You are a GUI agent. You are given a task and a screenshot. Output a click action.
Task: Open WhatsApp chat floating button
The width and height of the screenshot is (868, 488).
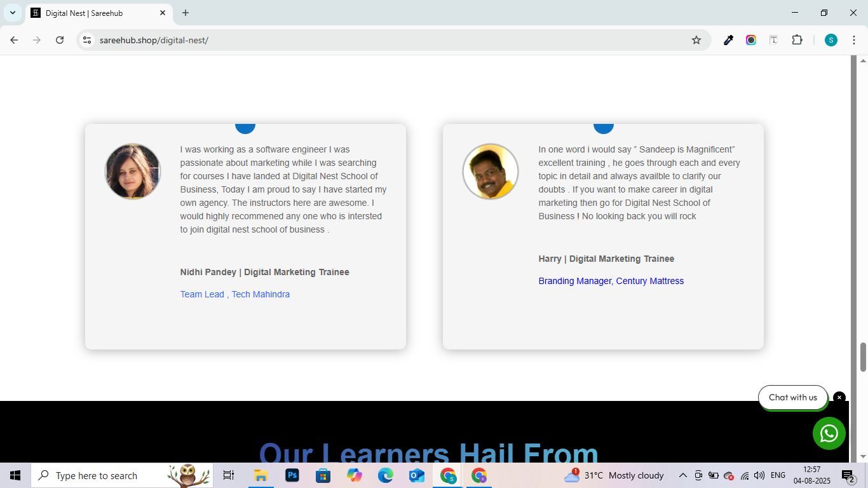[x=829, y=433]
